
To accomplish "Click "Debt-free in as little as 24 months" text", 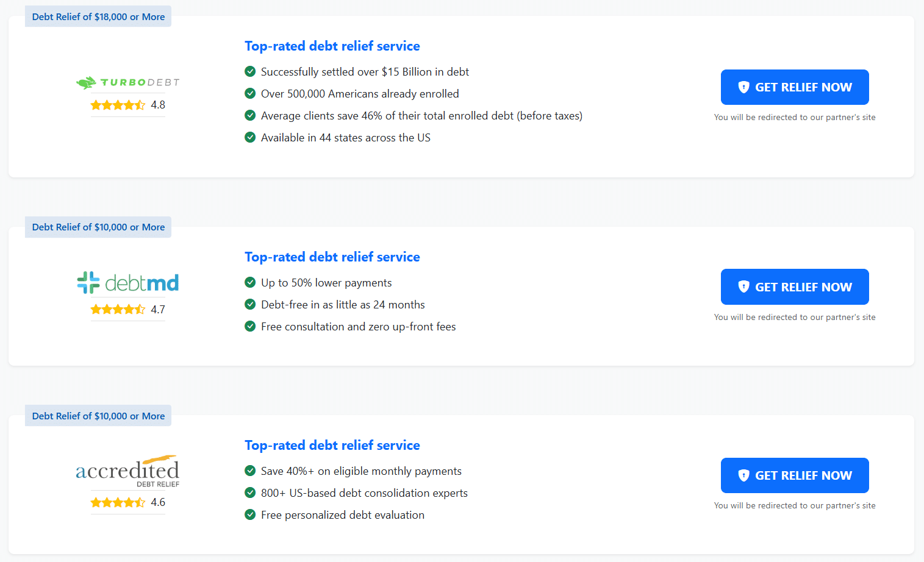I will pos(343,305).
